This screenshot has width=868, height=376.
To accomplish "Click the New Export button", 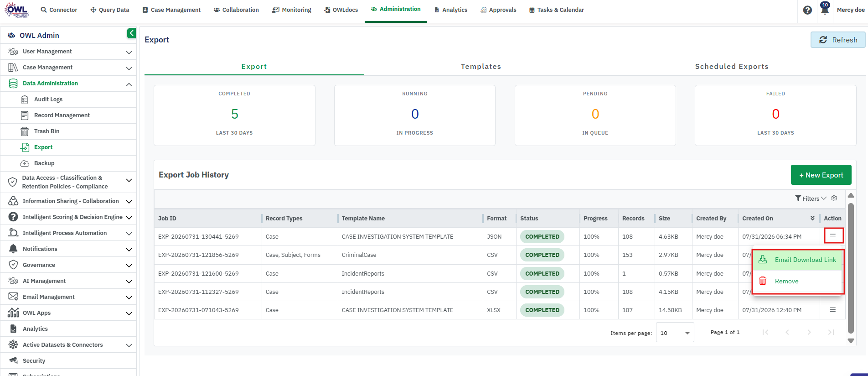I will [821, 175].
